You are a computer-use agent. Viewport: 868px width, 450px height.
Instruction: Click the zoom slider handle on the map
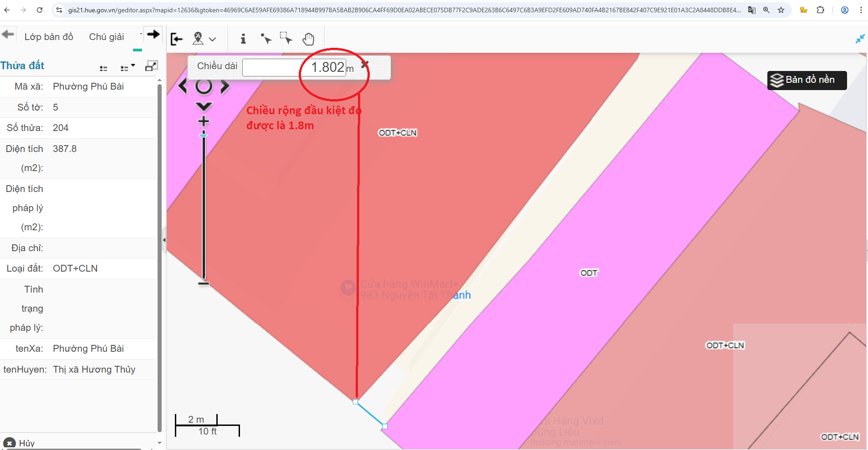pyautogui.click(x=204, y=135)
